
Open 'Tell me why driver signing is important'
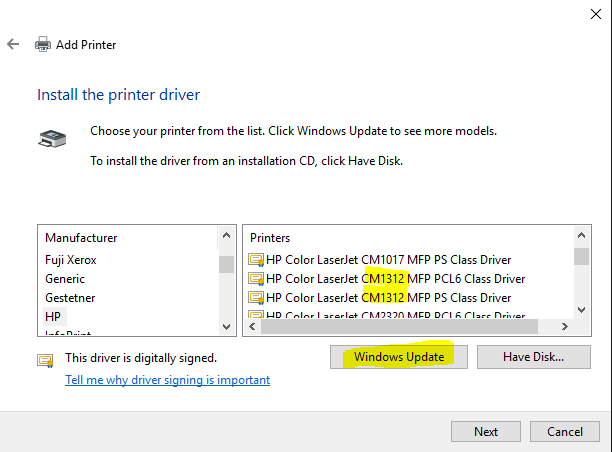click(x=167, y=380)
